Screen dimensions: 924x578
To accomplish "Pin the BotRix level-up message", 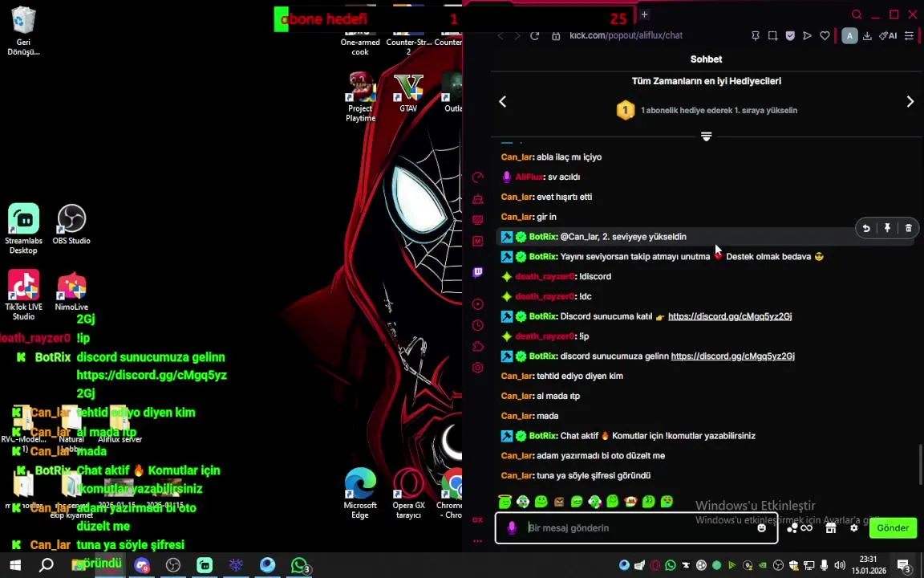I will coord(887,228).
